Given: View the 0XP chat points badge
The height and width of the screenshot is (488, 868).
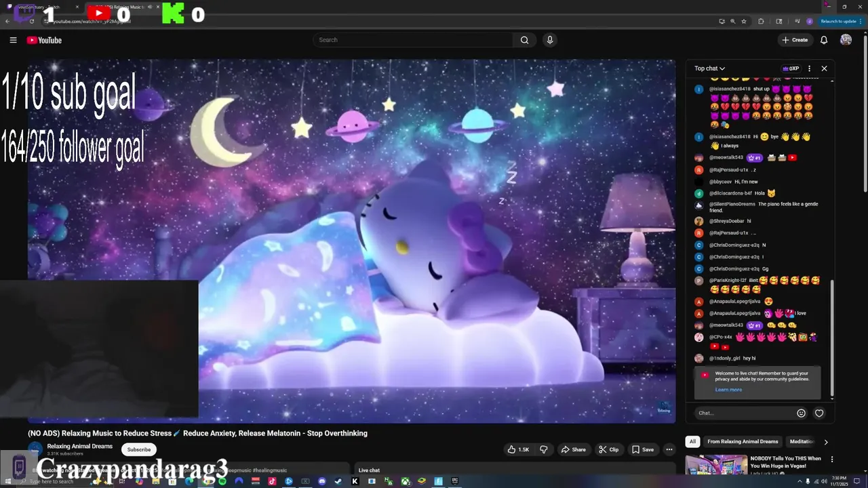Looking at the screenshot, I should 791,68.
